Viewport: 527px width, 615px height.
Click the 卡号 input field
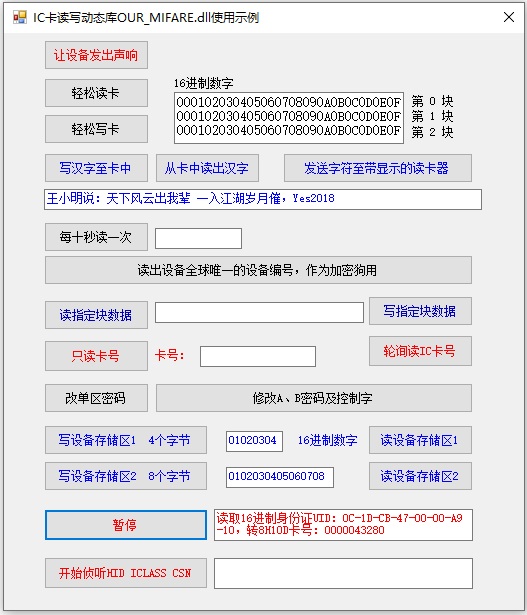(x=258, y=357)
